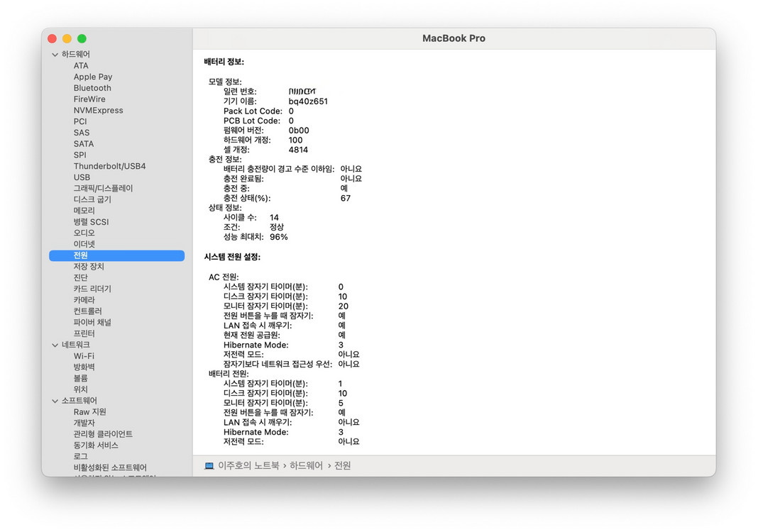758x532 pixels.
Task: Click 전원 breadcrumb in path bar
Action: (x=343, y=465)
